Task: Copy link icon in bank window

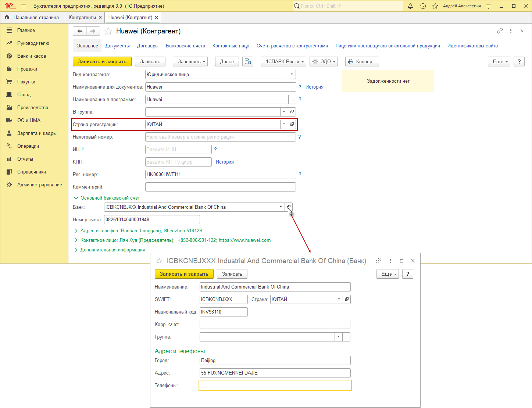Action: coord(378,261)
